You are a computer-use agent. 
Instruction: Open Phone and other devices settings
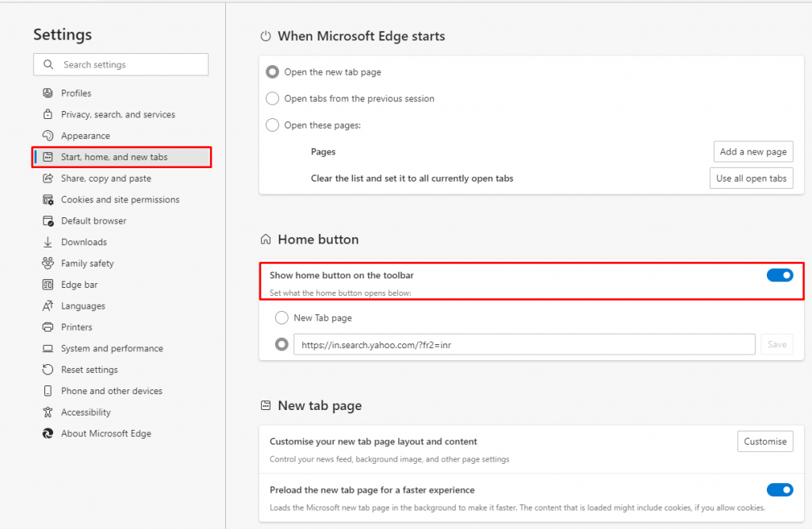click(112, 391)
